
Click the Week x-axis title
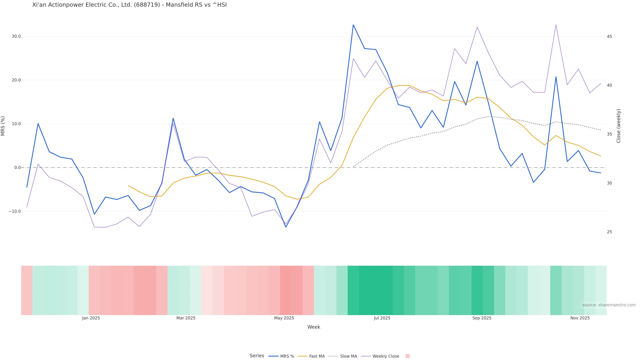[314, 327]
